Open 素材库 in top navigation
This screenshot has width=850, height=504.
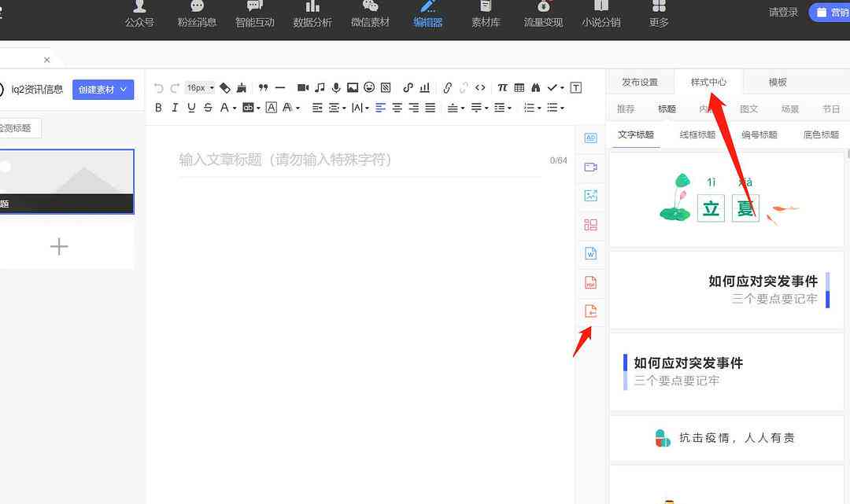[486, 15]
